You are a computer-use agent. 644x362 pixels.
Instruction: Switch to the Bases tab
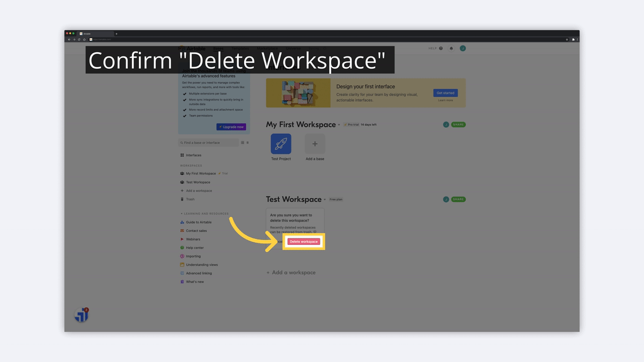click(218, 48)
